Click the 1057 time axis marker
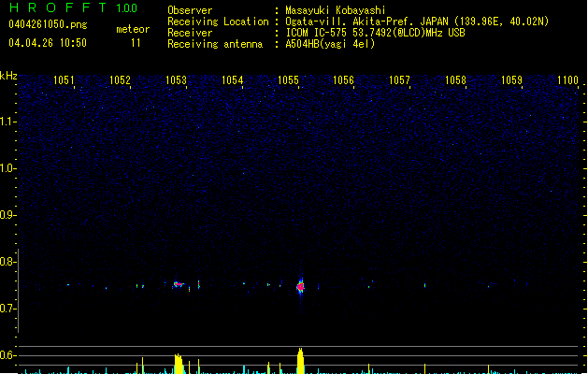 pyautogui.click(x=400, y=80)
